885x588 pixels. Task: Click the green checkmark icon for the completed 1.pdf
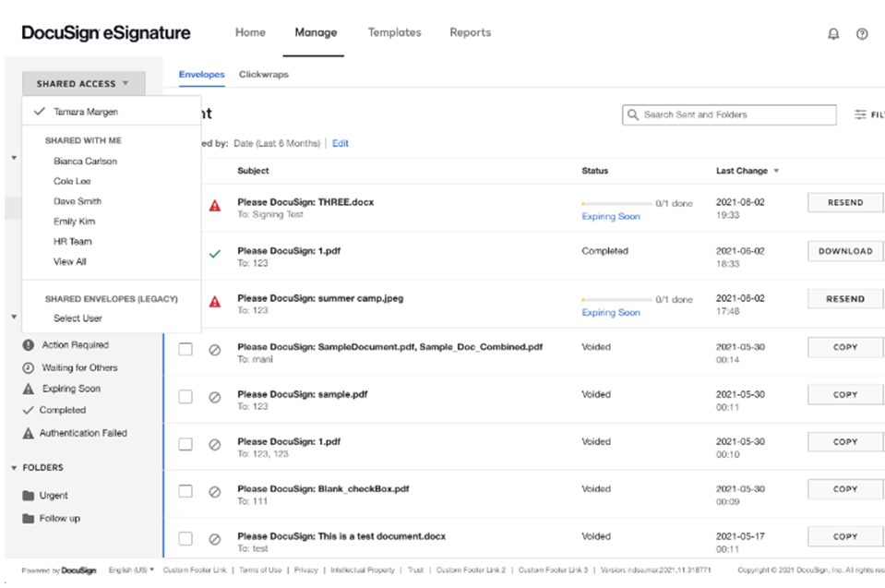tap(215, 254)
